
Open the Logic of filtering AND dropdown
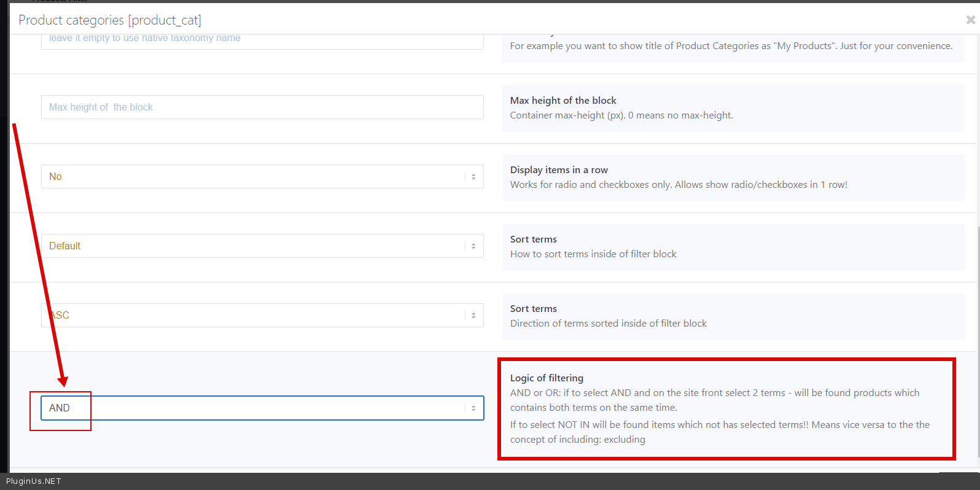pos(262,408)
